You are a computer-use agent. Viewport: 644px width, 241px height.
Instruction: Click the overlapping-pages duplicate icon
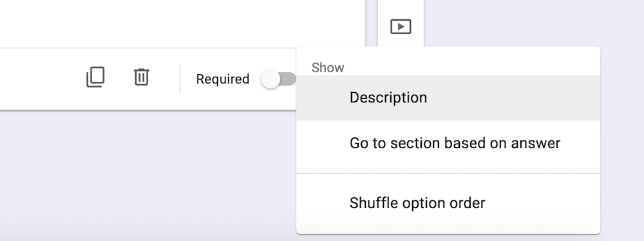click(x=95, y=77)
